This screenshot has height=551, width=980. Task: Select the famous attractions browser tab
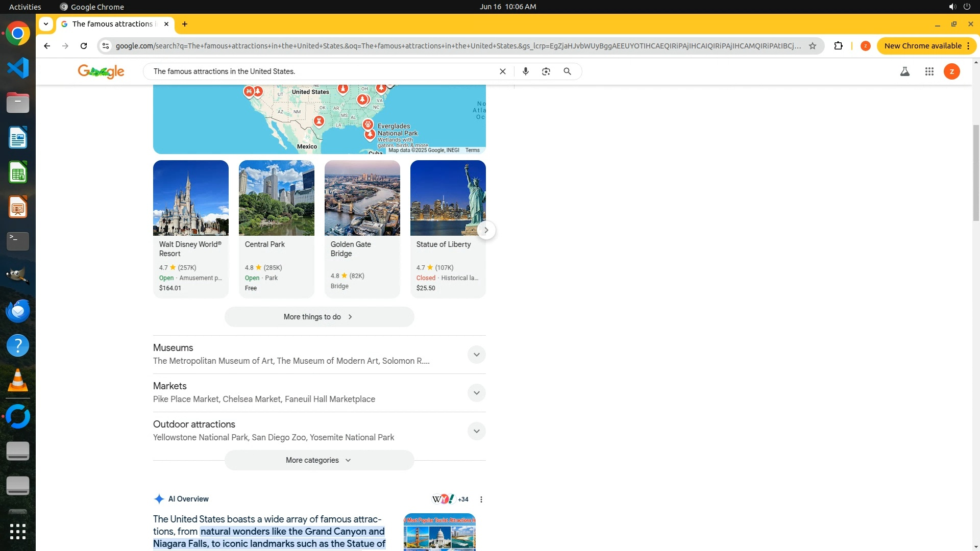click(112, 24)
